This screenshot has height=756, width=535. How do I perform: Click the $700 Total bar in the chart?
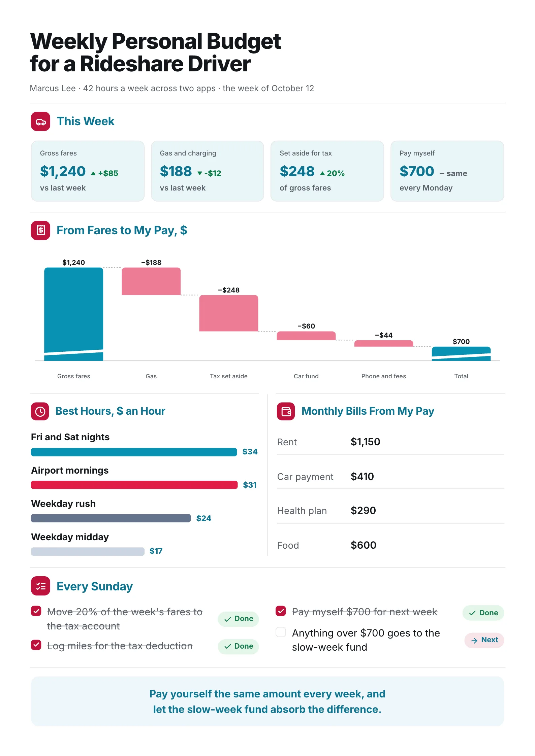461,354
